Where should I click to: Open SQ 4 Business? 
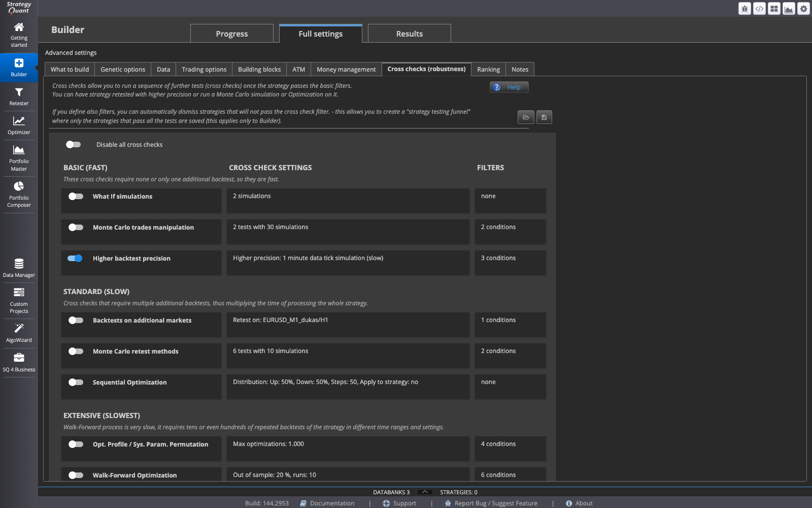[19, 363]
